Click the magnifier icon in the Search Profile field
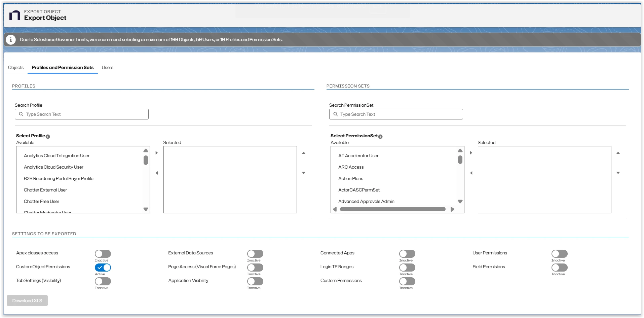644x318 pixels. click(22, 114)
